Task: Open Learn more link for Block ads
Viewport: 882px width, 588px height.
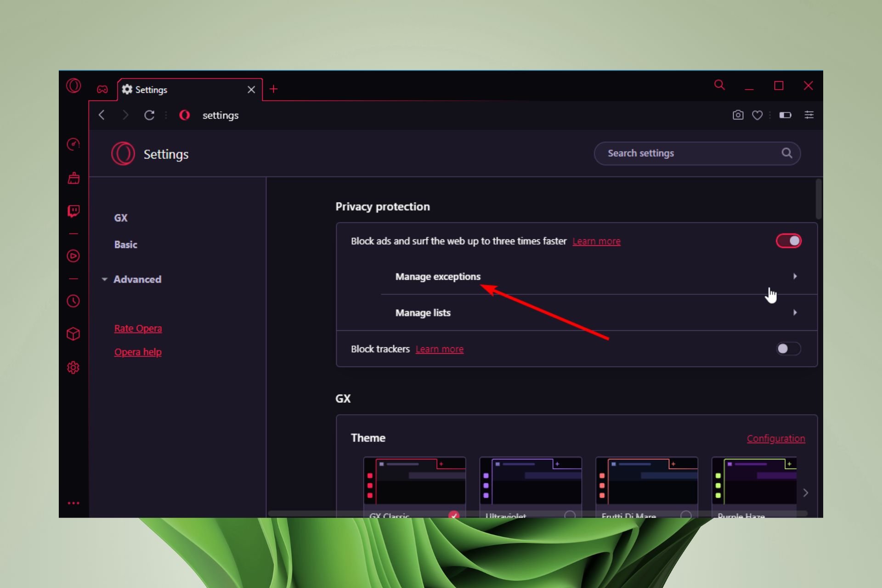Action: [x=596, y=241]
